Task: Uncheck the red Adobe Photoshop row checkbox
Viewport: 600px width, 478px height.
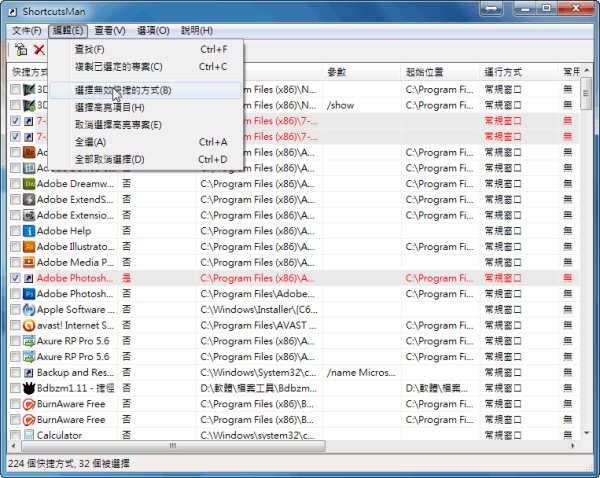Action: click(15, 278)
